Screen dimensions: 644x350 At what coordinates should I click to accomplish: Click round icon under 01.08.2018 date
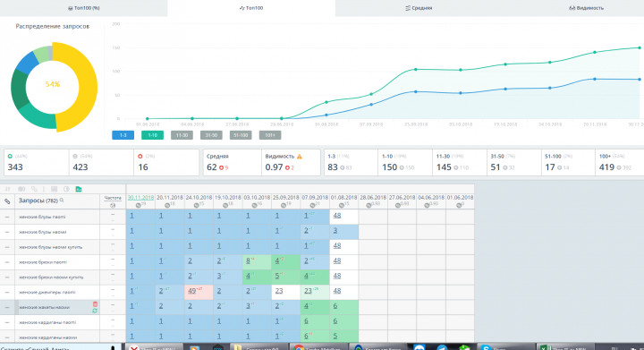342,205
